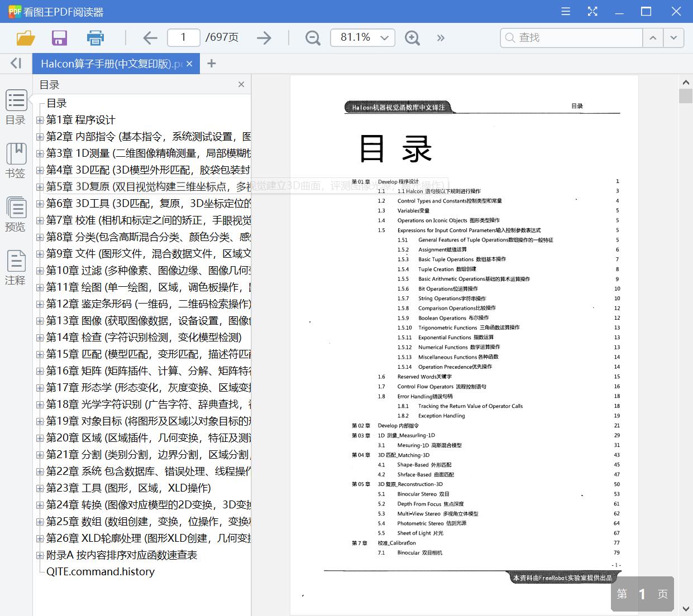The height and width of the screenshot is (616, 693).
Task: Expand 第15章 匹配 tree node
Action: [x=40, y=354]
